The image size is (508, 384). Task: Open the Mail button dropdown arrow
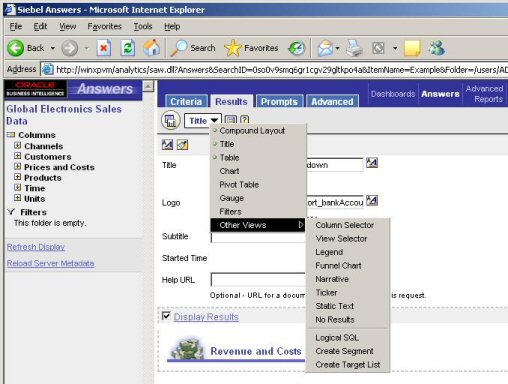pos(337,48)
